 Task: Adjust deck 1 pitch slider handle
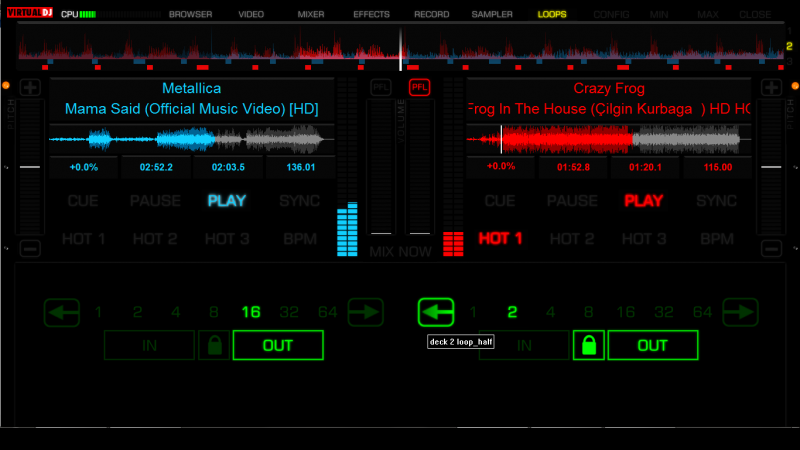30,167
